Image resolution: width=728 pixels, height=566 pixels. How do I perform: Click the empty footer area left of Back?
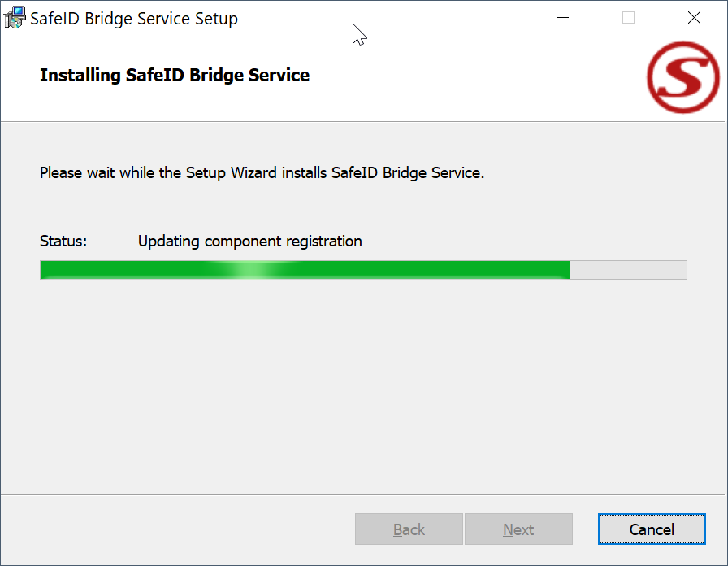coord(179,529)
